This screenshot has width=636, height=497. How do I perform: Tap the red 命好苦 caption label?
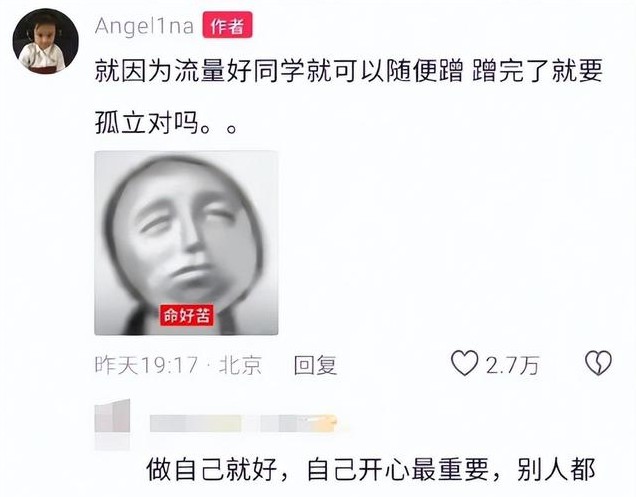coord(187,315)
